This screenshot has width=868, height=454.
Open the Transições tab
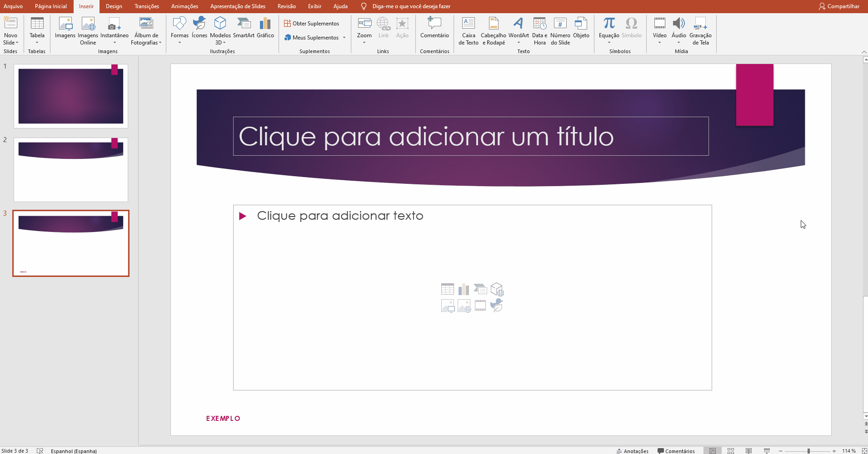coord(147,6)
